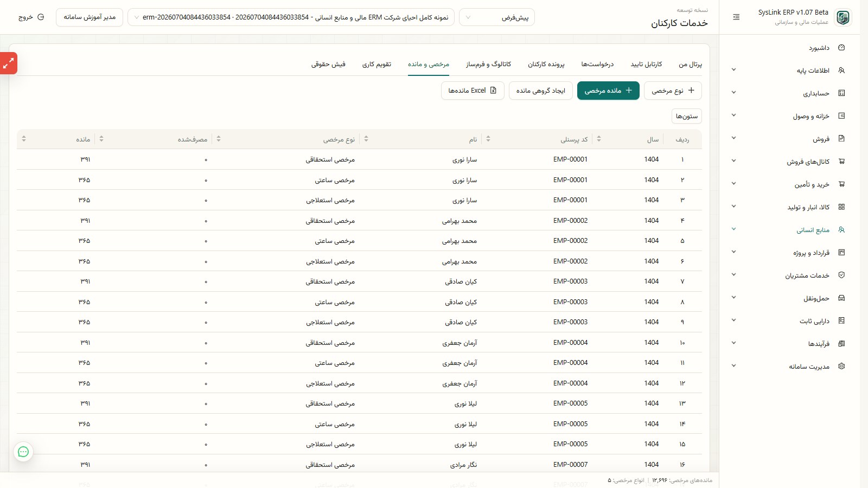
Task: Open the کارتابل تایید tab
Action: pyautogui.click(x=646, y=65)
